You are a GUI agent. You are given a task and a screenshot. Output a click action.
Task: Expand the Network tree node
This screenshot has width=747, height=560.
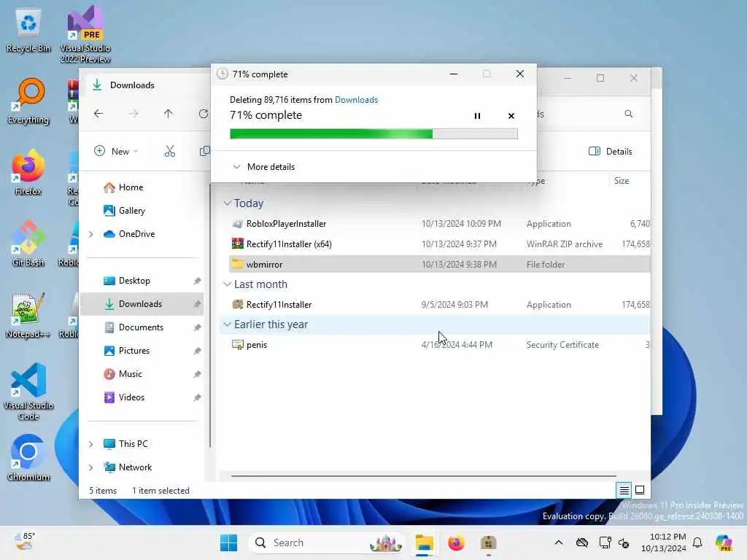[91, 467]
